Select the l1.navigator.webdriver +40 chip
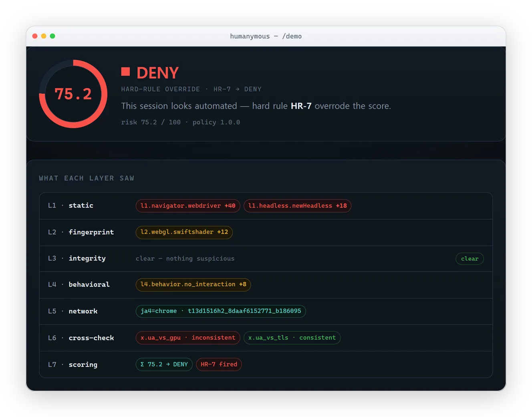Viewport: 532px width, 417px height. coord(188,206)
